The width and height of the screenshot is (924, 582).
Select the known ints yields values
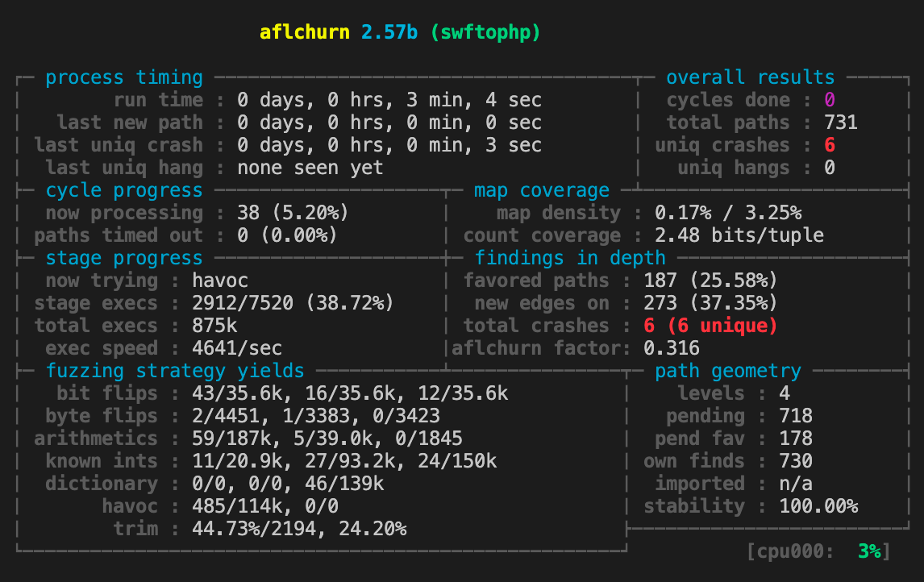pyautogui.click(x=344, y=461)
